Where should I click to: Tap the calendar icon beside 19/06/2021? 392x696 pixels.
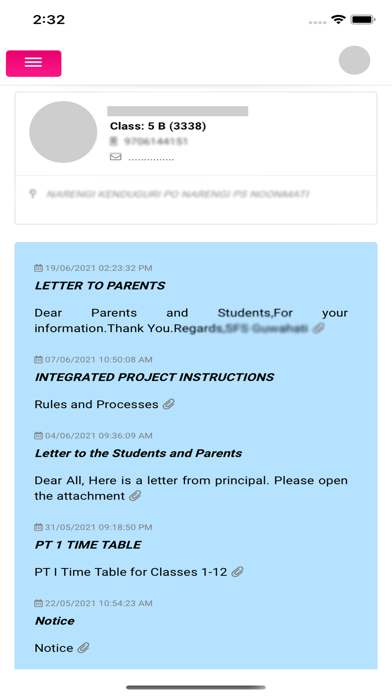[39, 268]
